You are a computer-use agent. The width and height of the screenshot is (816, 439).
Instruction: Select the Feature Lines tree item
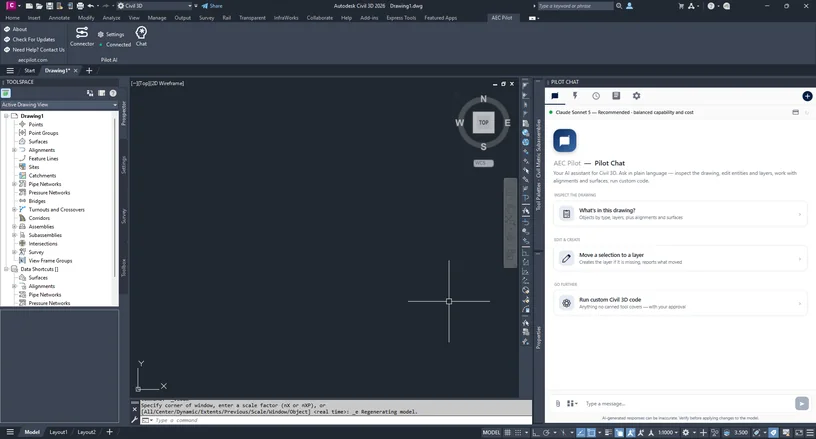pyautogui.click(x=43, y=159)
